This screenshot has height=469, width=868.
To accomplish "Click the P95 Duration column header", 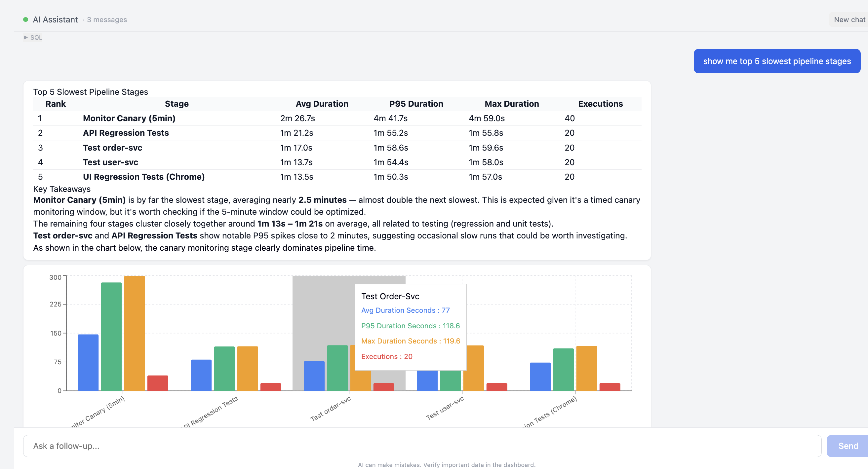I will click(416, 104).
